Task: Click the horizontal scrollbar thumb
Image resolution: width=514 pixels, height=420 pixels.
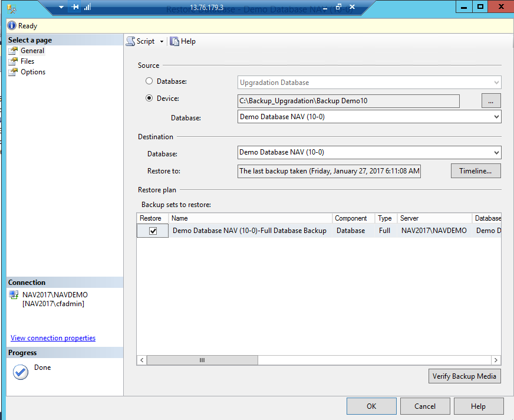Action: pos(202,360)
